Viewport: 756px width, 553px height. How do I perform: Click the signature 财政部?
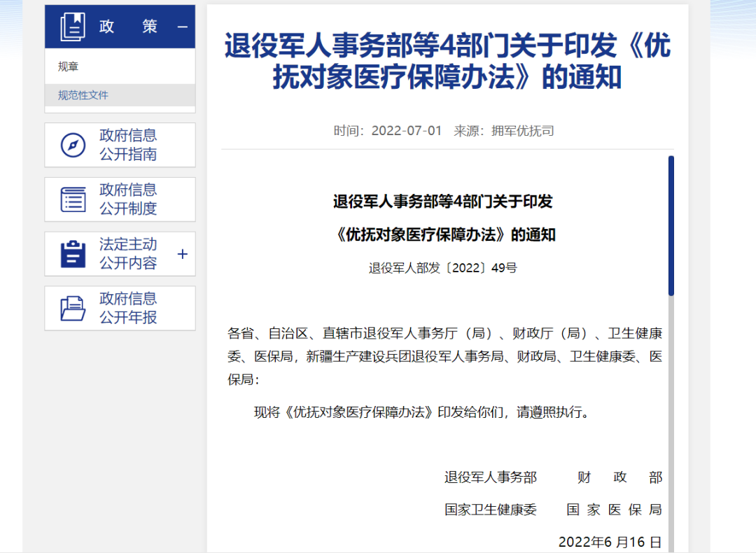(620, 477)
